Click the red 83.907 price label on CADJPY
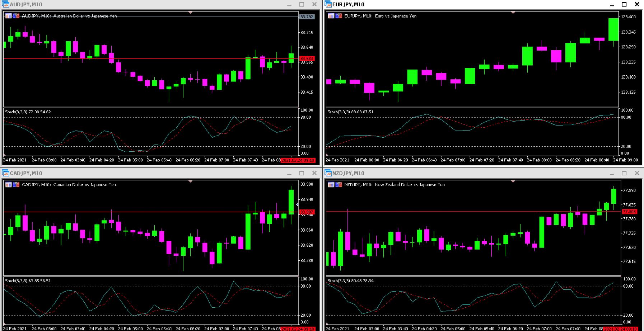644x331 pixels. [307, 212]
